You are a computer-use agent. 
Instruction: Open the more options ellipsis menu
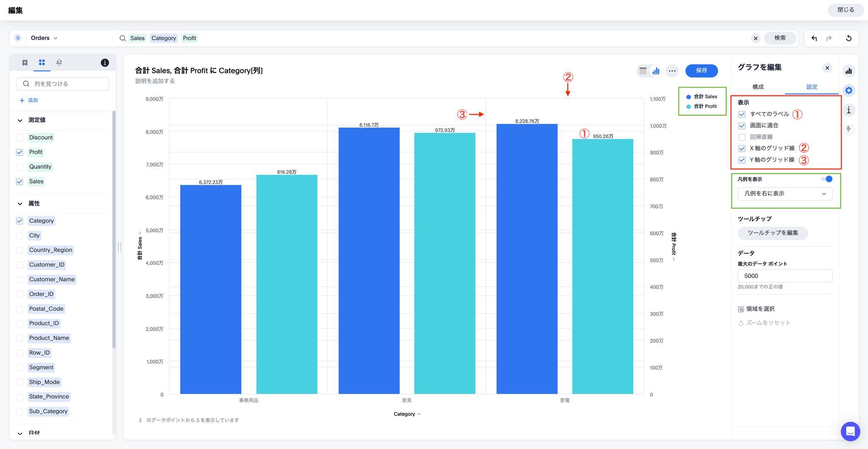(x=672, y=71)
